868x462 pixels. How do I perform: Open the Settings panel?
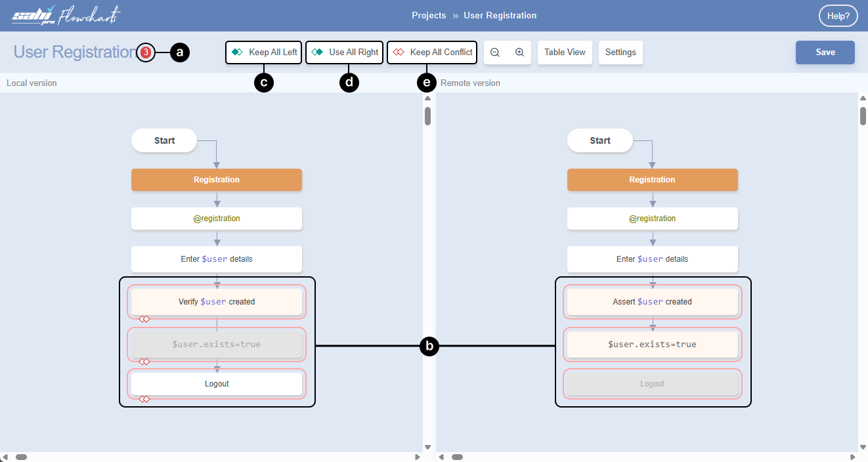point(620,52)
